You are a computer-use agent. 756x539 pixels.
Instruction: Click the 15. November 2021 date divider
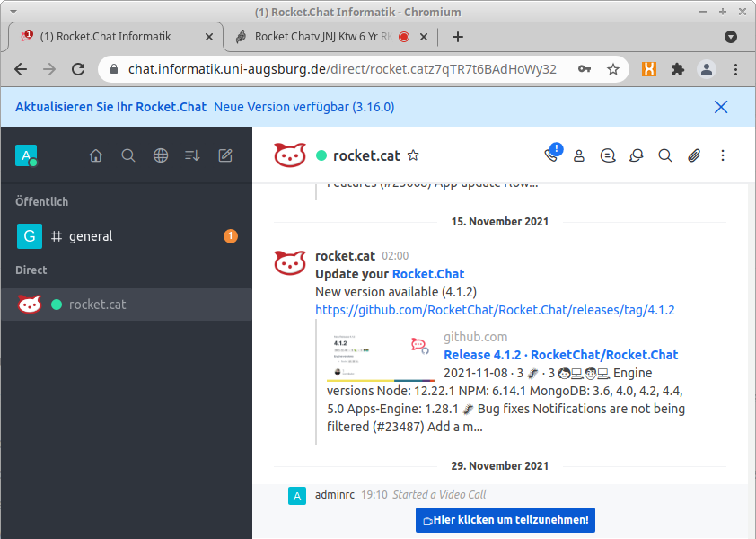[x=500, y=222]
